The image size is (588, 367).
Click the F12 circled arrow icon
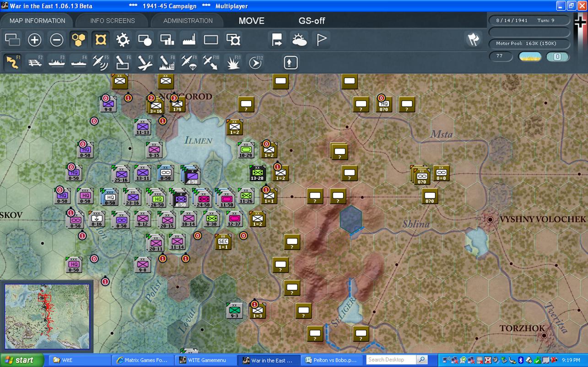point(255,62)
